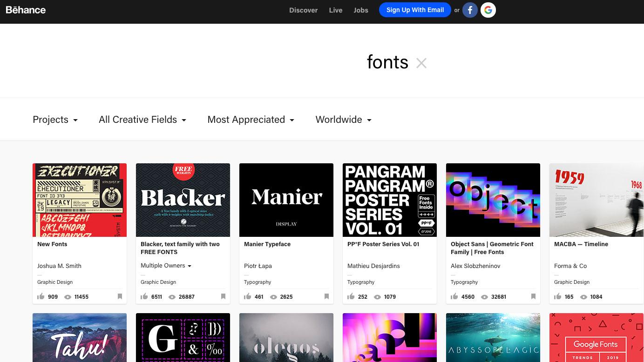Open the Behance logo home link
The height and width of the screenshot is (362, 644).
26,10
